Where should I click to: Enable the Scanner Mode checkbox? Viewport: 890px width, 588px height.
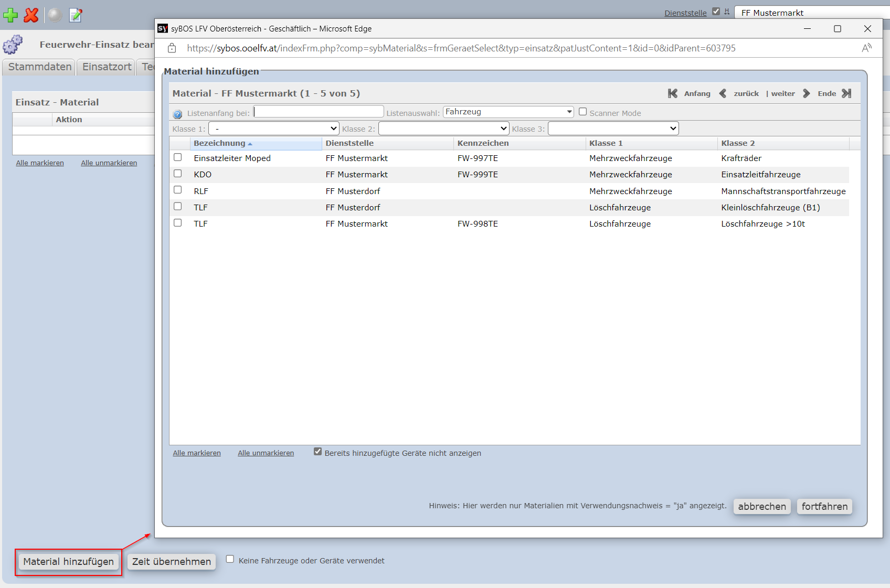point(582,112)
